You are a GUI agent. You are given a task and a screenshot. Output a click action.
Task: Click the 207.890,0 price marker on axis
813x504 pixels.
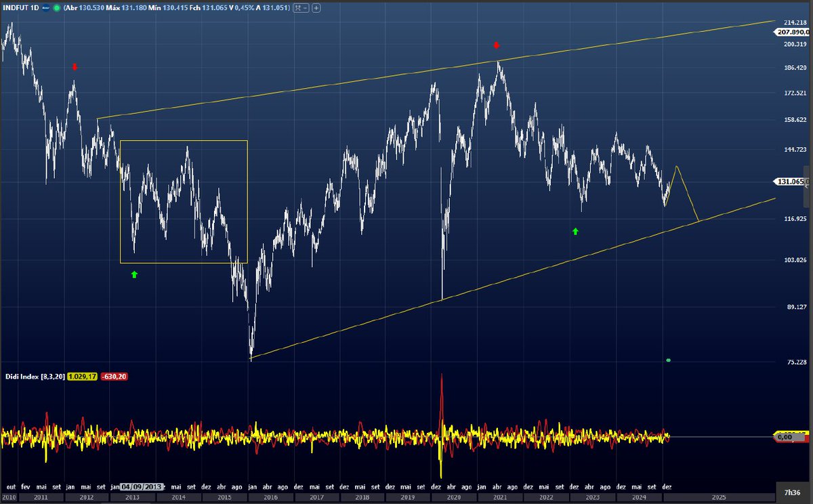[x=791, y=32]
